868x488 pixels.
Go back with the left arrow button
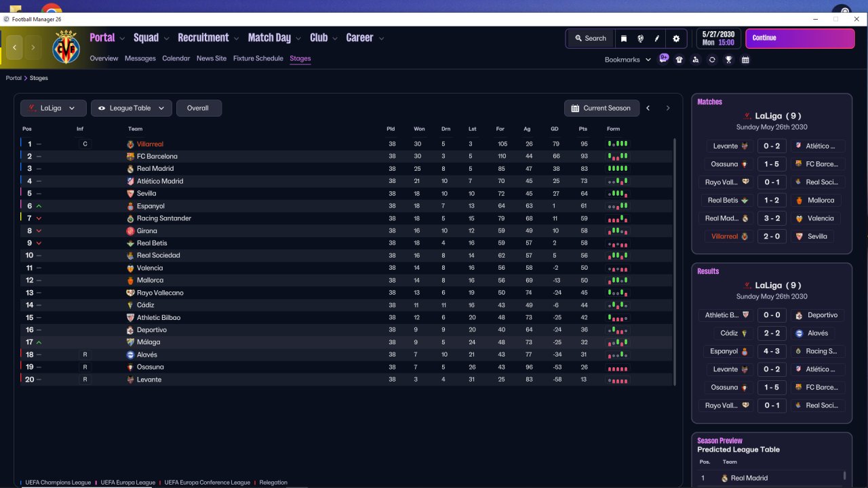click(x=14, y=47)
